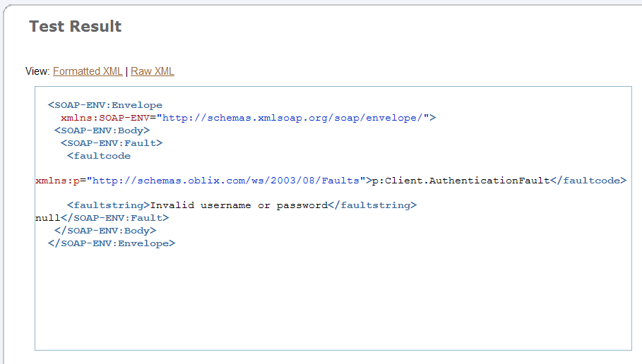Switch to the Raw XML view link
The image size is (642, 364).
153,71
